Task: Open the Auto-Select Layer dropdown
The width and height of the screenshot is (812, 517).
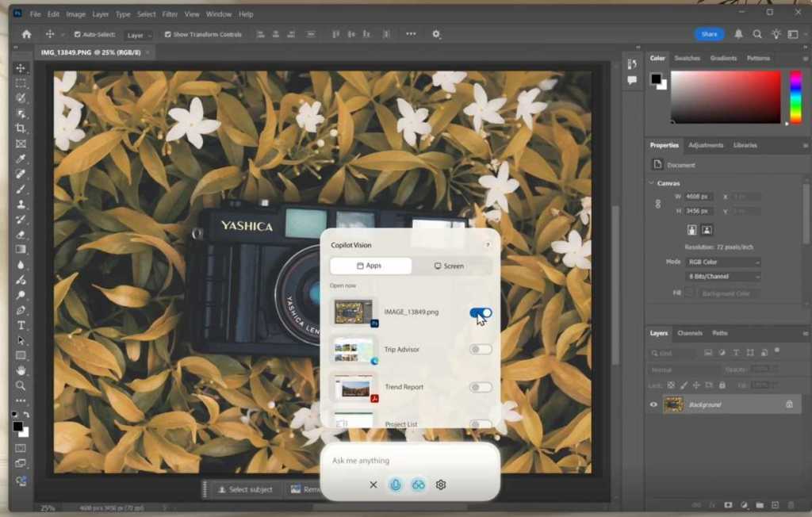Action: tap(139, 34)
